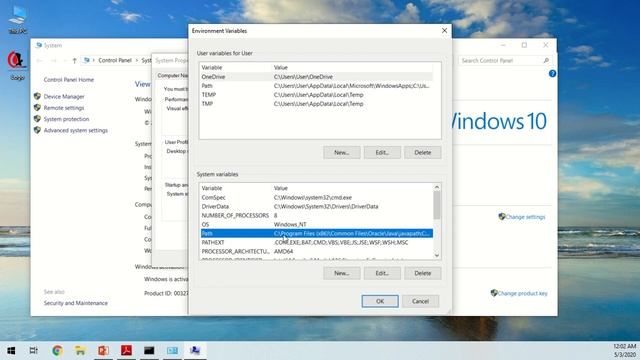Open Adobe Acrobat from the taskbar
Screen dimensions: 640x360
pos(126,351)
